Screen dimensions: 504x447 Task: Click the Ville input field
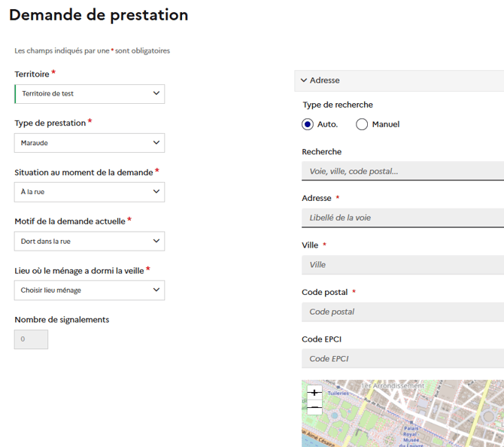(x=403, y=265)
